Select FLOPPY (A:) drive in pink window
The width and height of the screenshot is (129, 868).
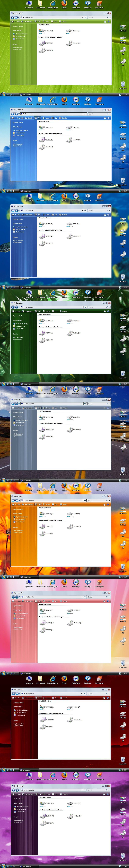47,623
